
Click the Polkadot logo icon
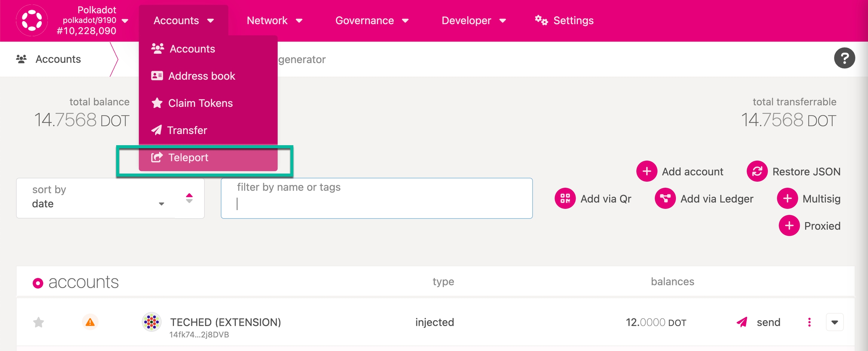click(x=32, y=20)
